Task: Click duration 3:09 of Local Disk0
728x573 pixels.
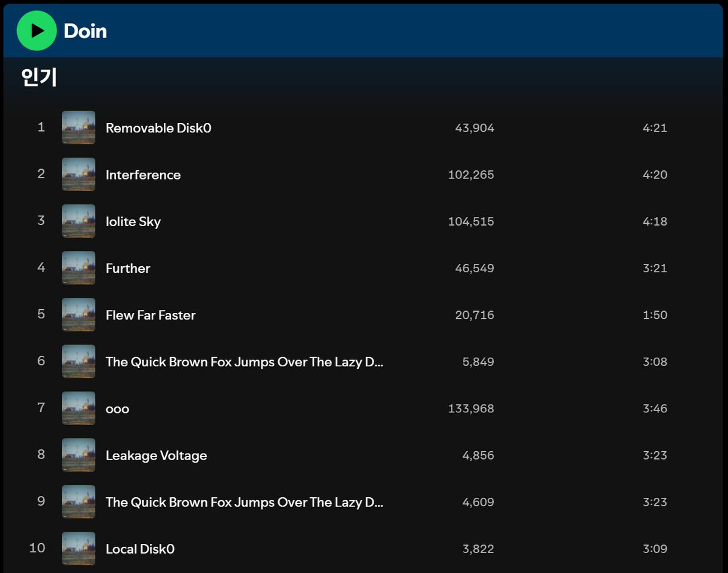Action: (655, 549)
